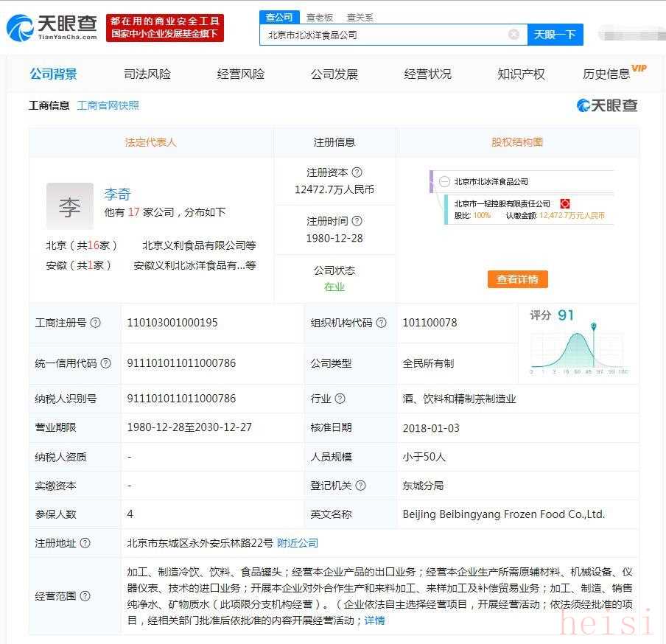
Task: Collapse the 北京市北冰洋食品公司 equity tree node
Action: 444,181
